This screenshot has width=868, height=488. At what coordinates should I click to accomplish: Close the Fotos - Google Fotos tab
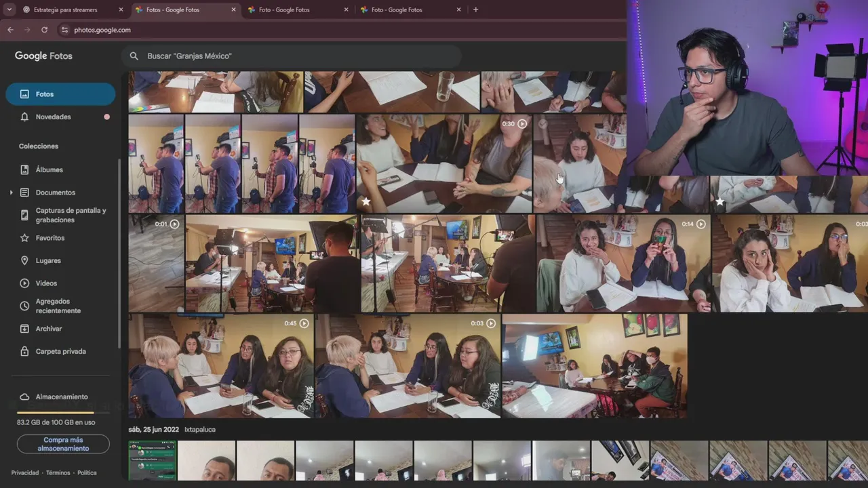pos(233,9)
